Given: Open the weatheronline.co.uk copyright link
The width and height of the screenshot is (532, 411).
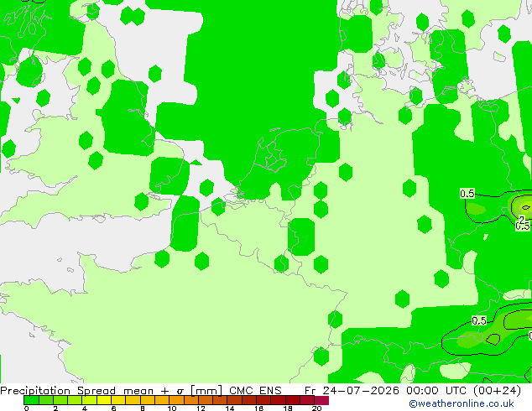Looking at the screenshot, I should coord(462,403).
